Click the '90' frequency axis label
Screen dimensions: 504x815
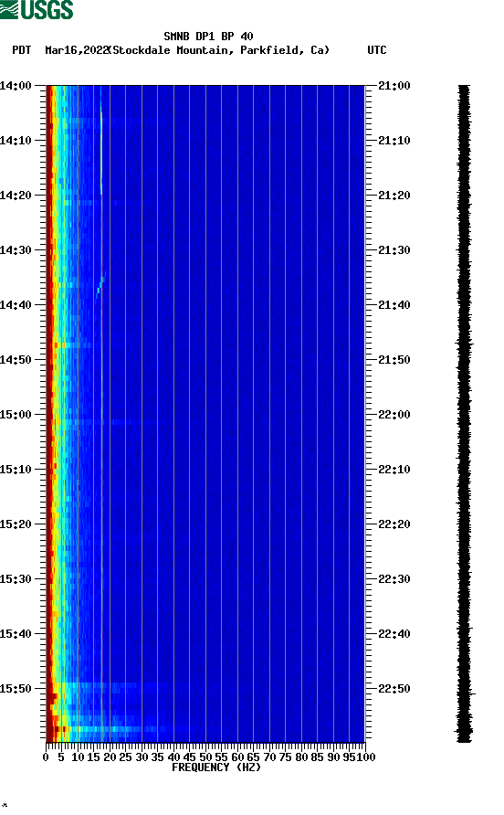coord(333,757)
